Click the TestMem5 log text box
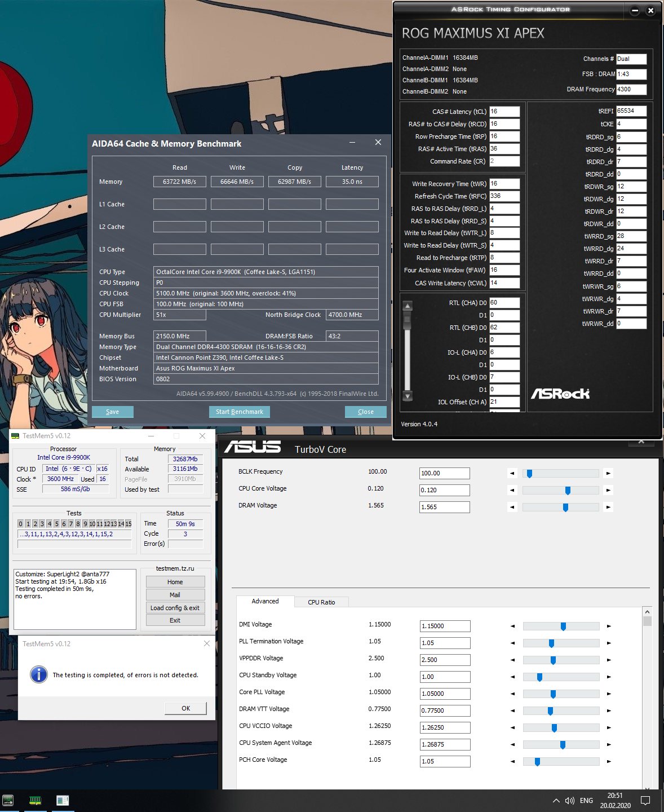 click(75, 599)
